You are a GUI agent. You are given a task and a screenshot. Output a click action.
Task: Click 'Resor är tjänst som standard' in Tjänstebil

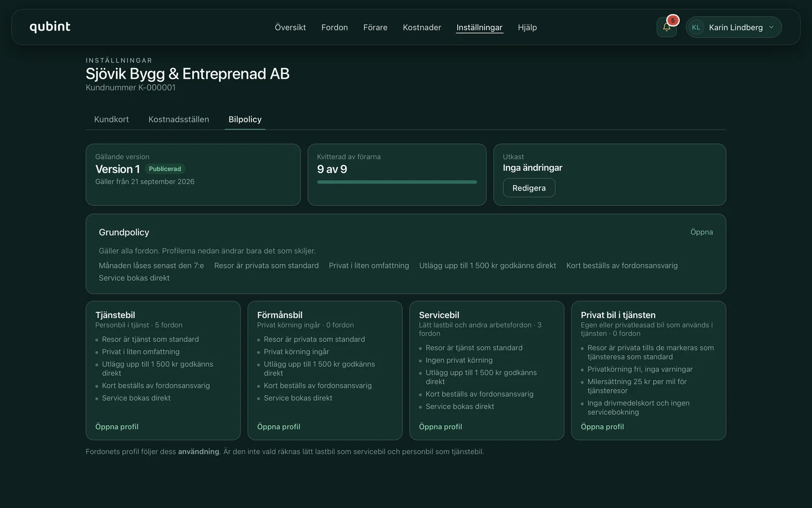pyautogui.click(x=150, y=339)
